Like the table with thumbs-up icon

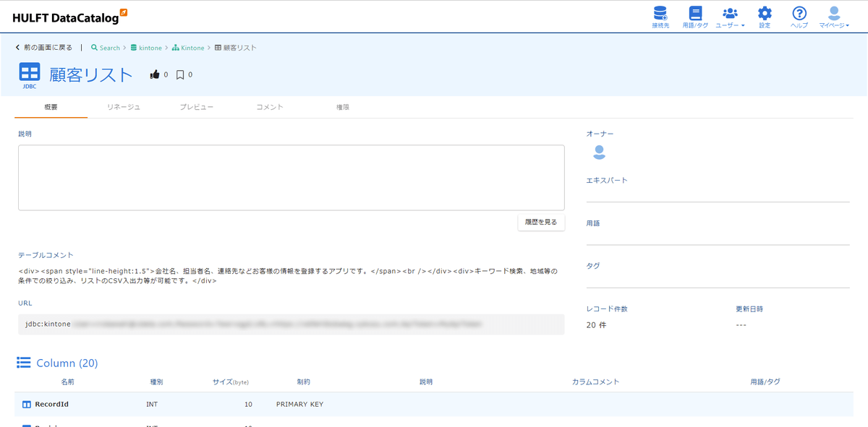(154, 74)
